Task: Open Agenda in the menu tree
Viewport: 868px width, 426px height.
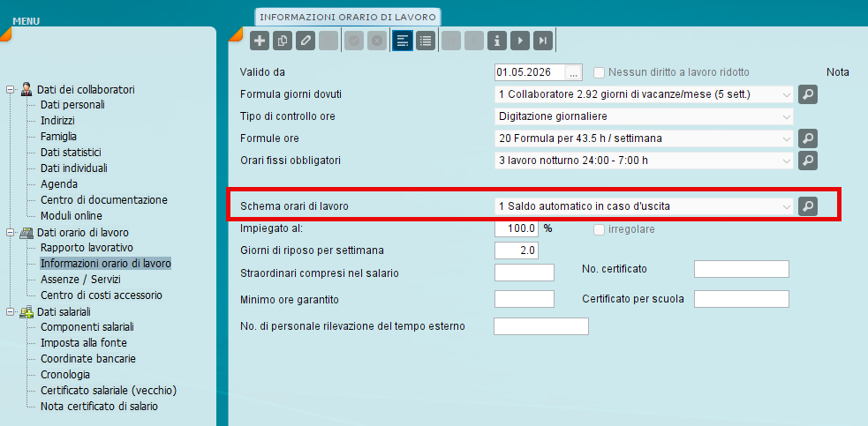Action: click(x=59, y=184)
